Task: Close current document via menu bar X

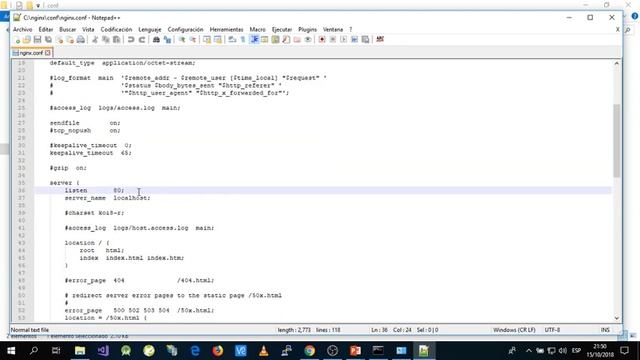Action: (617, 29)
